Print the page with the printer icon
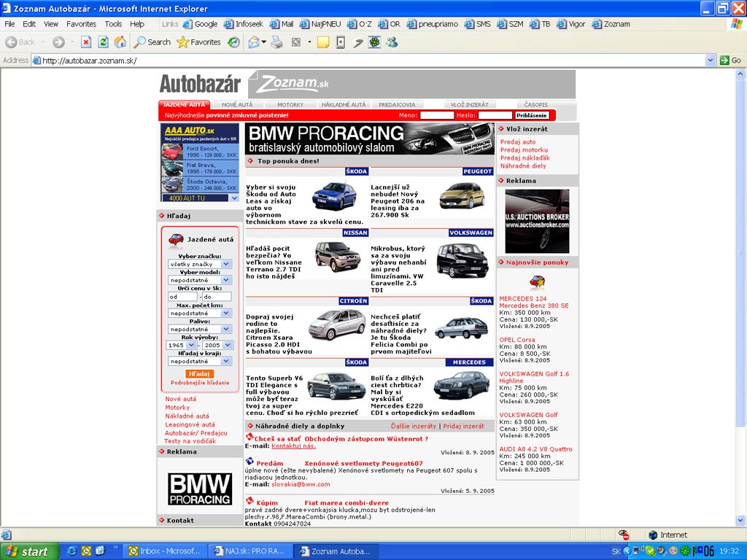 (x=276, y=42)
